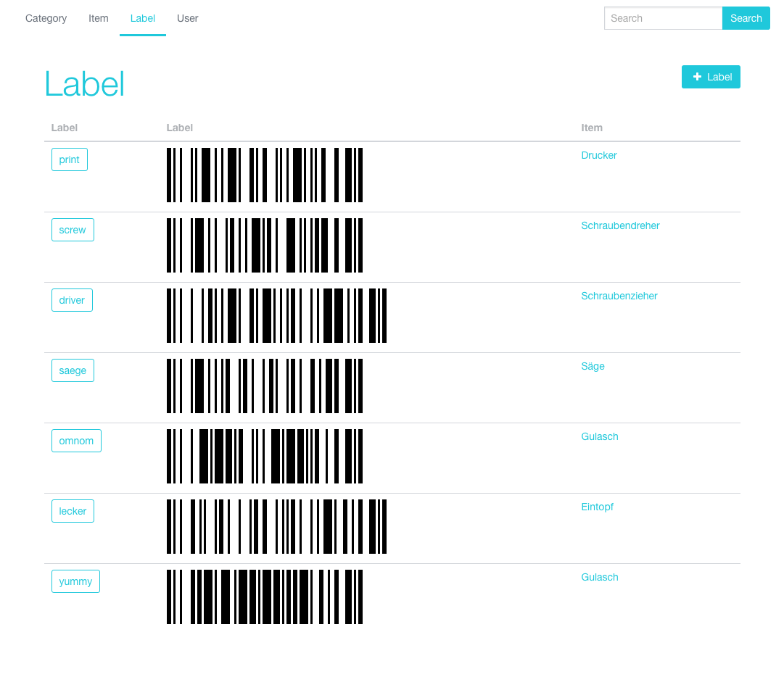Go to the User tab
The width and height of the screenshot is (784, 677).
coord(188,19)
